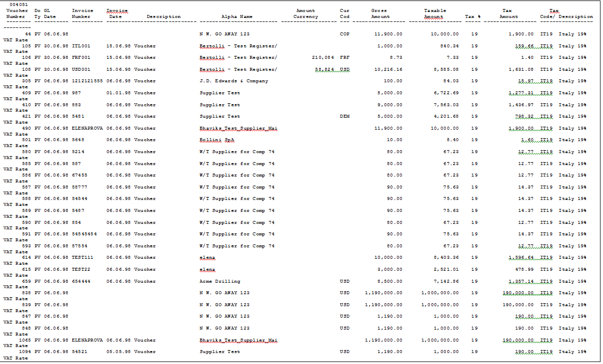Click the Taxable Amount column header
The height and width of the screenshot is (364, 603).
click(x=435, y=13)
